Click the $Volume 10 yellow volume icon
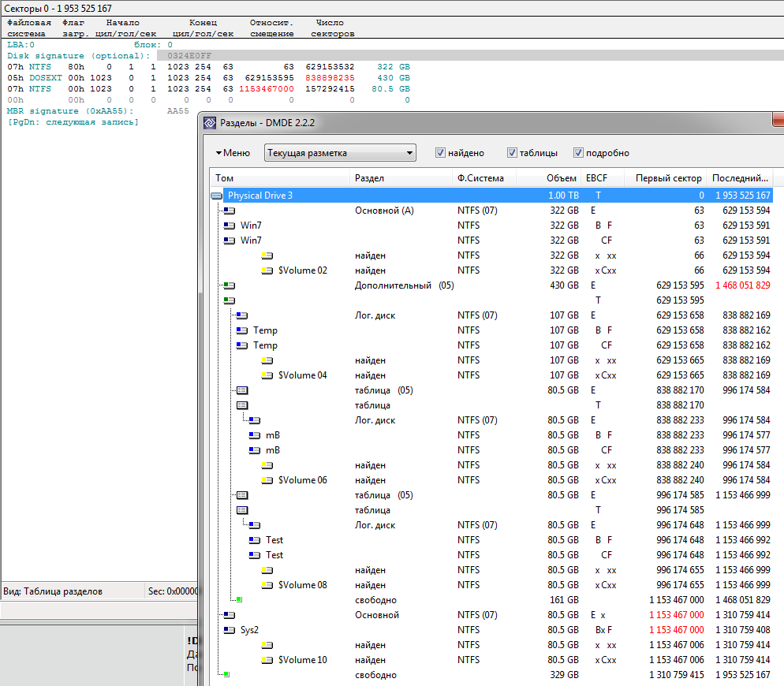Screen dimensions: 784x686 [267, 660]
